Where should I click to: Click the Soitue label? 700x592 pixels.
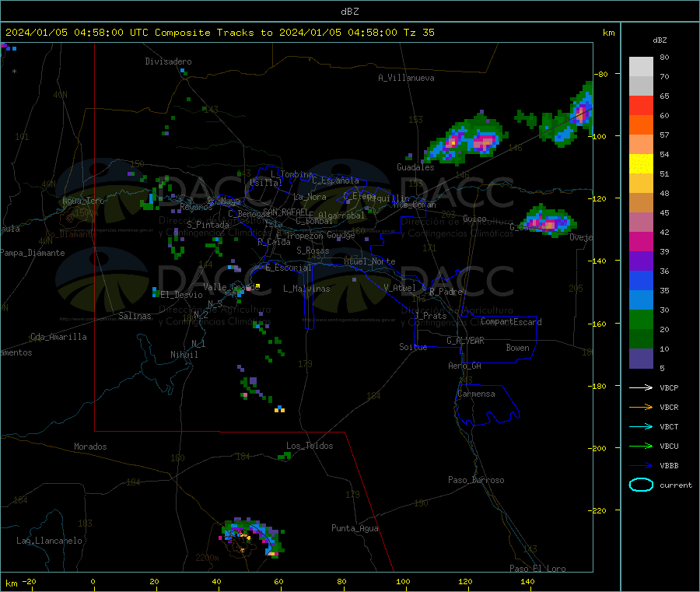(413, 347)
